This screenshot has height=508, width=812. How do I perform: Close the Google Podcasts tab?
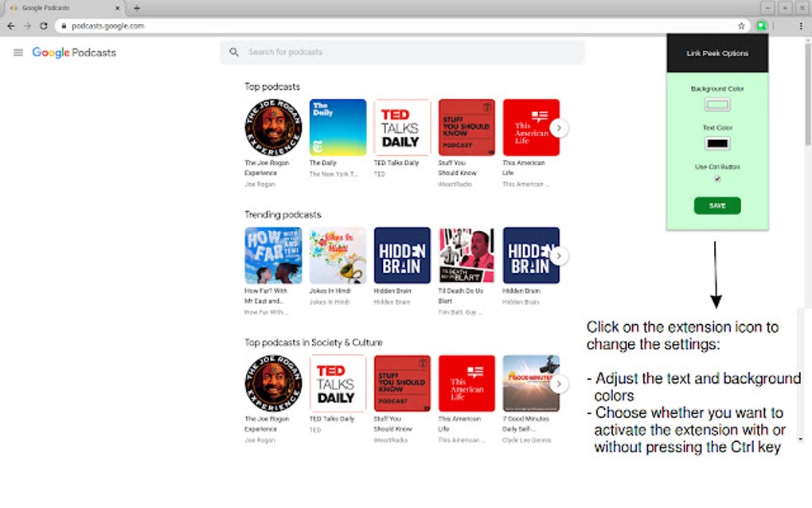tap(118, 8)
